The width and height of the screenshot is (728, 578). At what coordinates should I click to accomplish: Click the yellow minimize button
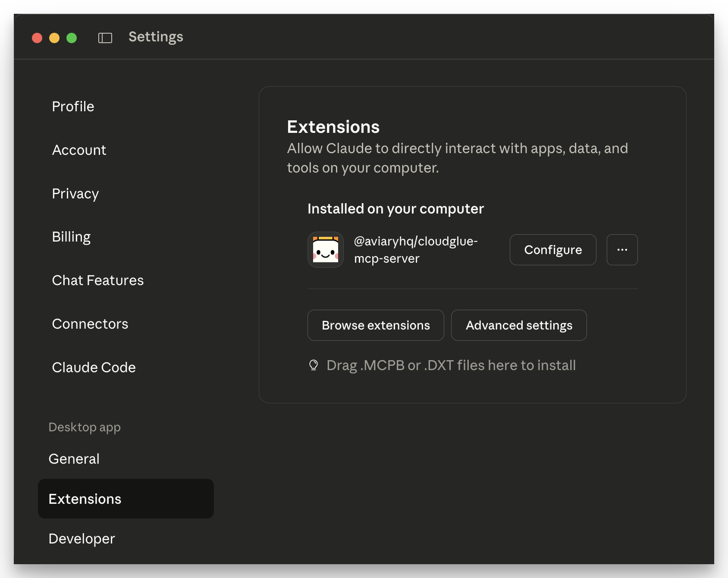tap(54, 38)
